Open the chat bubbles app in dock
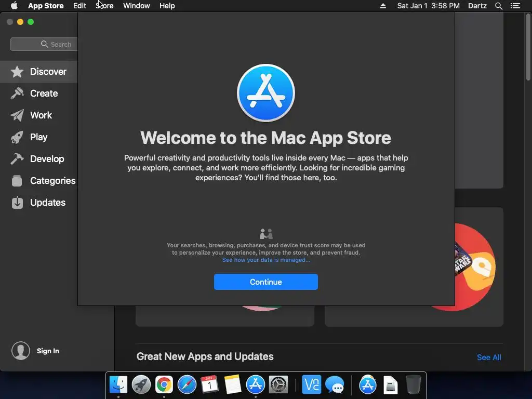 pyautogui.click(x=335, y=385)
